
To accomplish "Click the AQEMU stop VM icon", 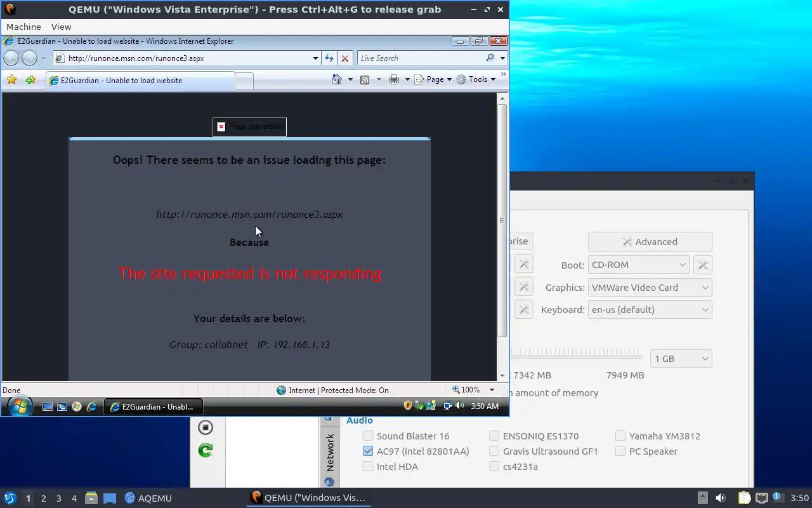I will point(205,427).
